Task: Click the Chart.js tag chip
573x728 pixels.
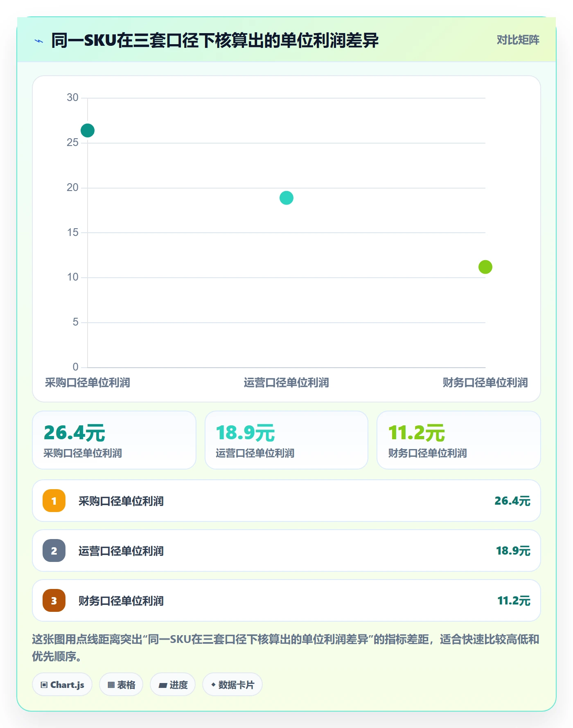Action: pos(62,684)
